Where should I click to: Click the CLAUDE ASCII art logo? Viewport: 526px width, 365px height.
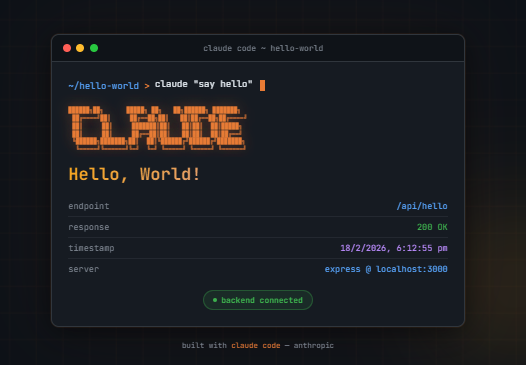pos(157,127)
